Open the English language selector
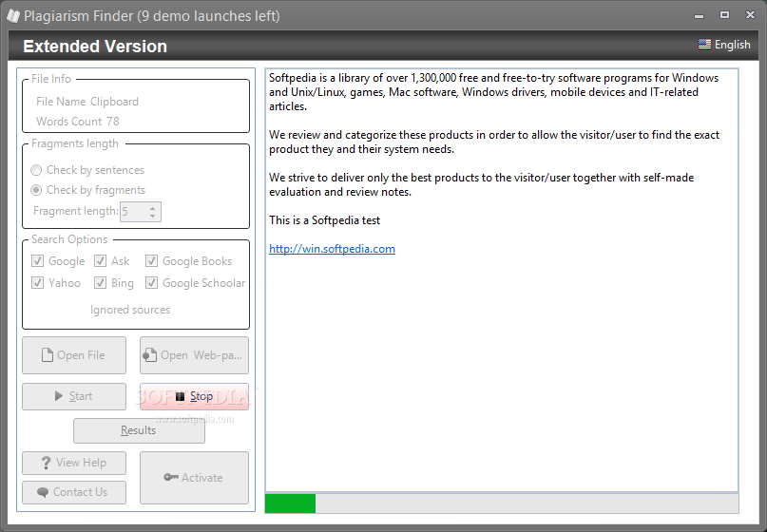The width and height of the screenshot is (767, 532). [x=724, y=45]
